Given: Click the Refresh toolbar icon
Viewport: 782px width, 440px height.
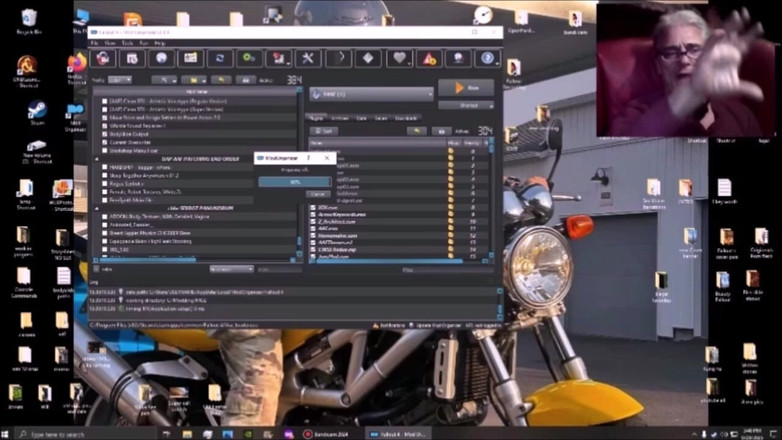Looking at the screenshot, I should pos(219,59).
